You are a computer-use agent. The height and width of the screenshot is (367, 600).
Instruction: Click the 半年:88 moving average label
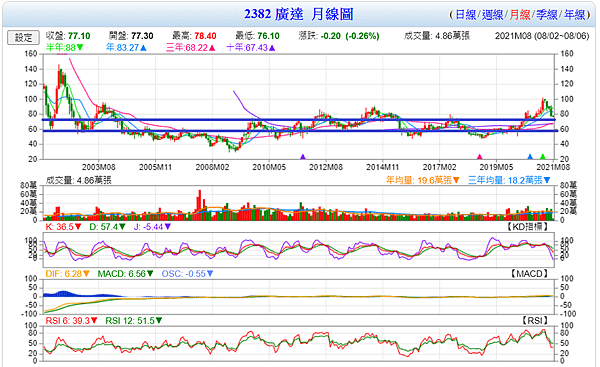64,47
